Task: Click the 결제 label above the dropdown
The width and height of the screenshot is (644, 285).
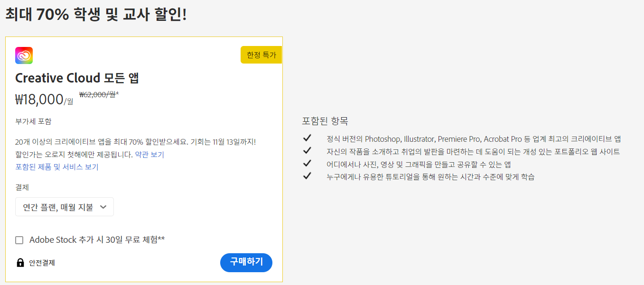Action: coord(22,187)
